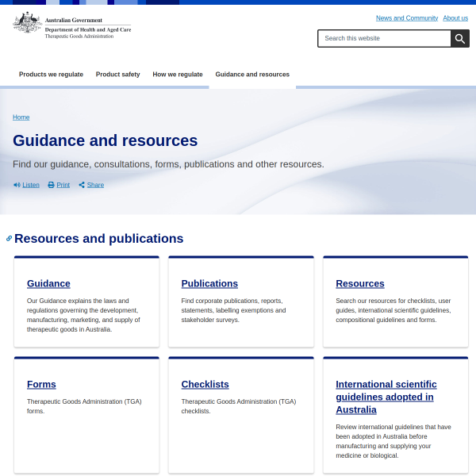
Task: Open the Product safety menu
Action: click(x=117, y=75)
